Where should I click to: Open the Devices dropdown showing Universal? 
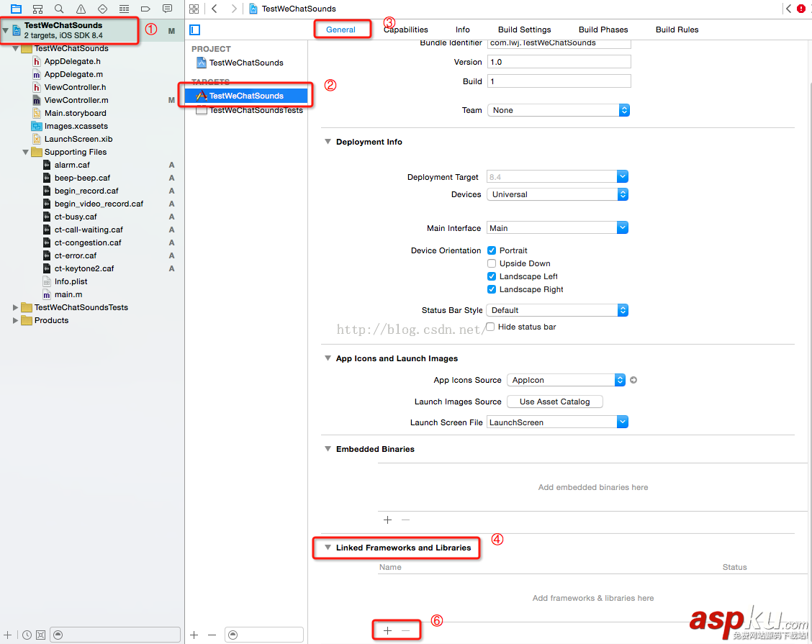pos(557,194)
